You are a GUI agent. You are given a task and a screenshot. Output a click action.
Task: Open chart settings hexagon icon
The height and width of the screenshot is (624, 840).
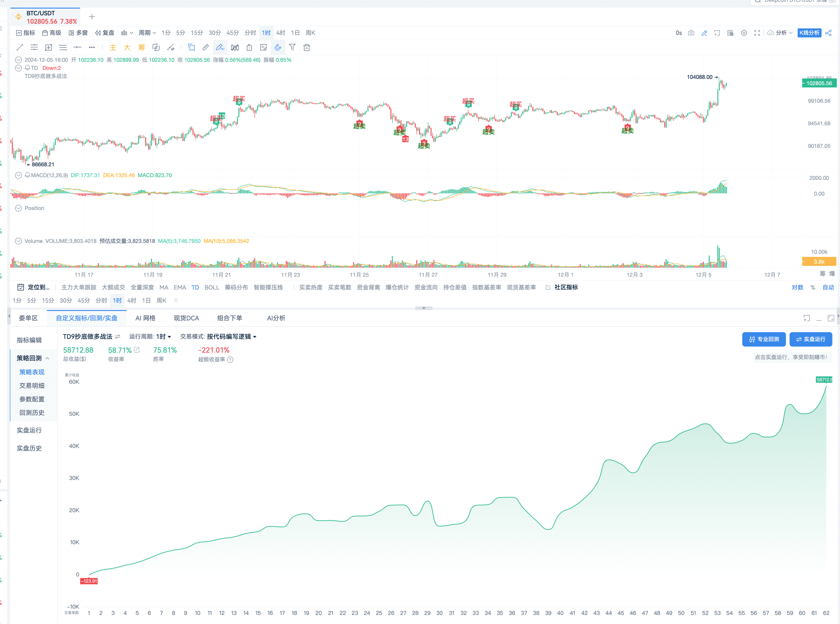pyautogui.click(x=744, y=33)
